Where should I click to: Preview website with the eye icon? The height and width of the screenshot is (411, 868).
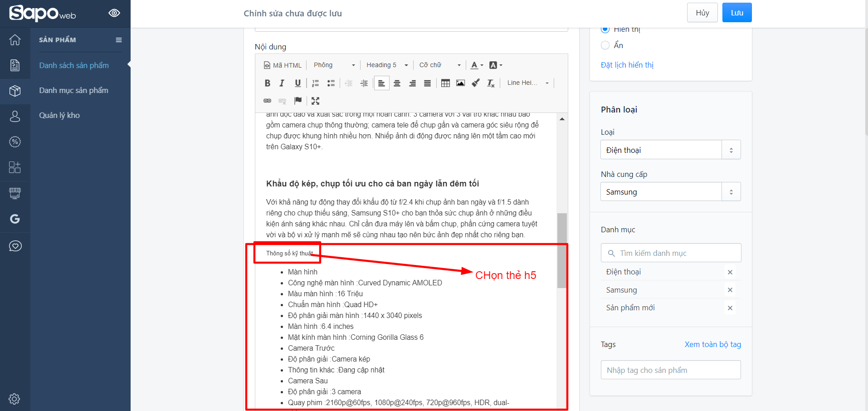114,13
